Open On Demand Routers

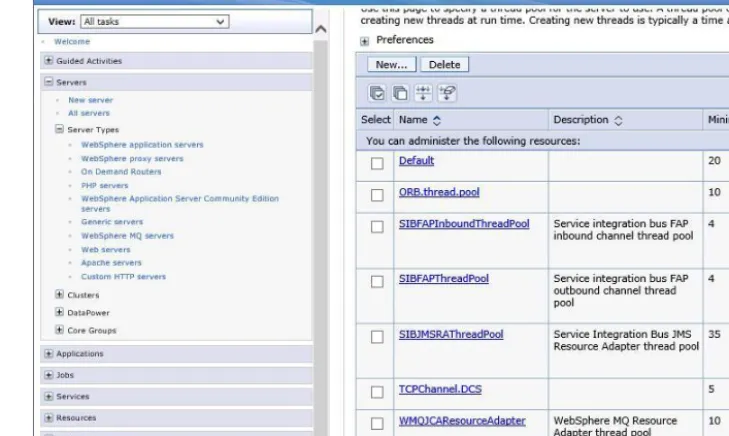[121, 172]
